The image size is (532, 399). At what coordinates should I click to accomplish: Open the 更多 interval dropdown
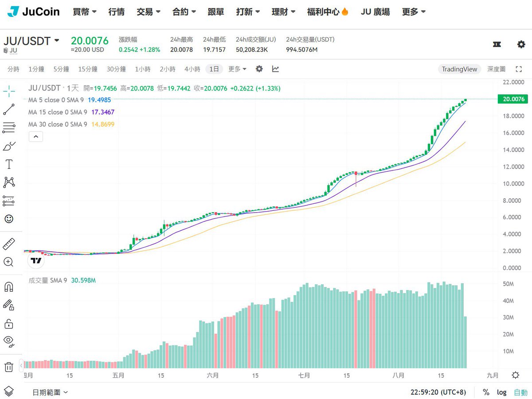pyautogui.click(x=237, y=69)
